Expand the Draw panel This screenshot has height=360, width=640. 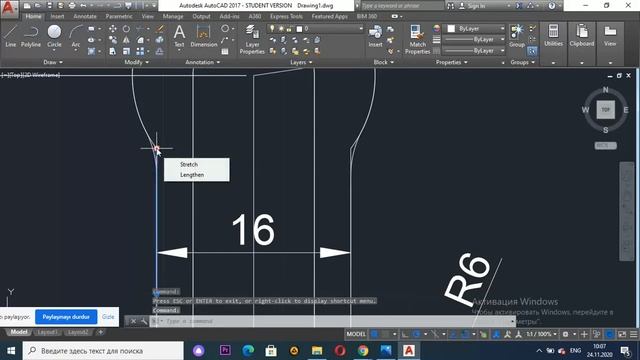pos(53,62)
